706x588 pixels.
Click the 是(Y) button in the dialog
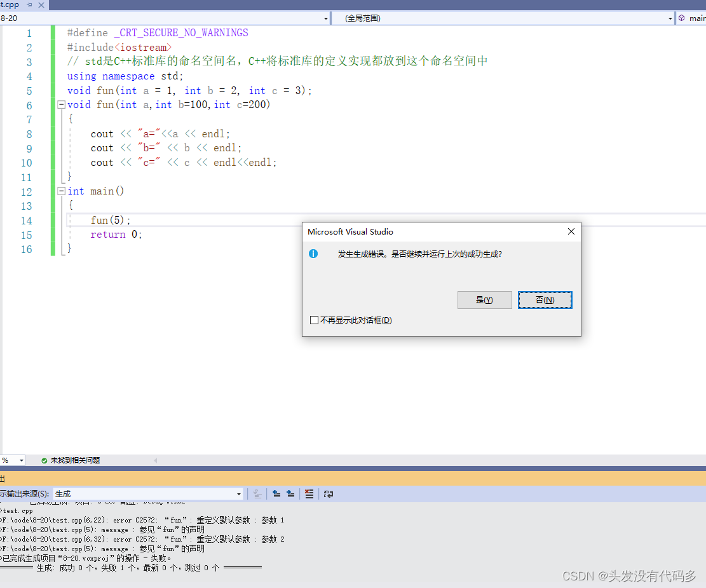click(484, 299)
